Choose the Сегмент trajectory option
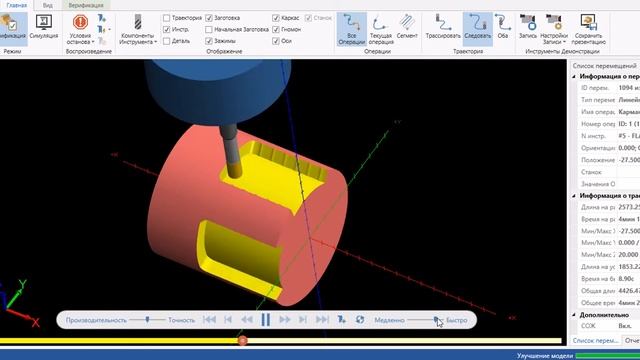 click(x=407, y=27)
